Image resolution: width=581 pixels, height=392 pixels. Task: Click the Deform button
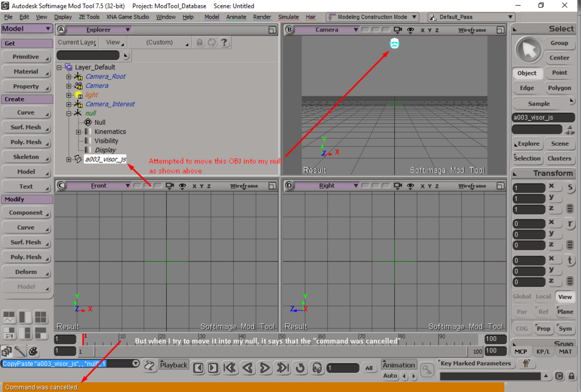click(26, 272)
